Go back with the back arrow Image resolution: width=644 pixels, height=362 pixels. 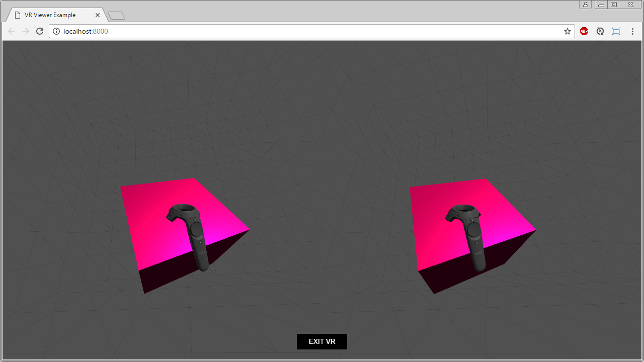tap(12, 31)
